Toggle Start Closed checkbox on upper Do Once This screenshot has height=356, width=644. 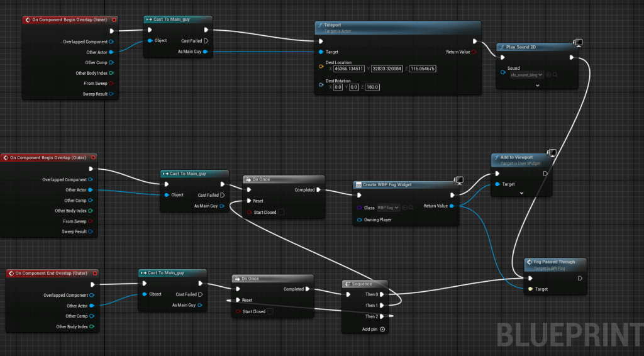coord(280,212)
